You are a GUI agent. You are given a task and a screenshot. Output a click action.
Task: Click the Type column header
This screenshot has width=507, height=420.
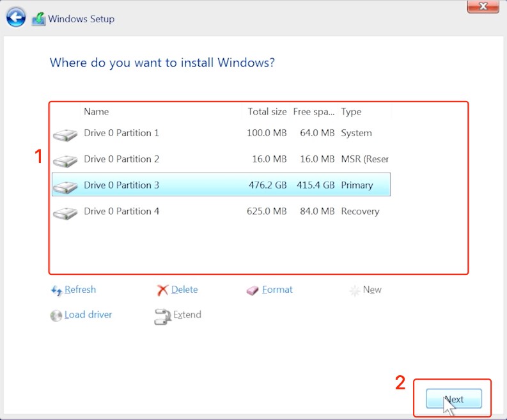tap(351, 112)
